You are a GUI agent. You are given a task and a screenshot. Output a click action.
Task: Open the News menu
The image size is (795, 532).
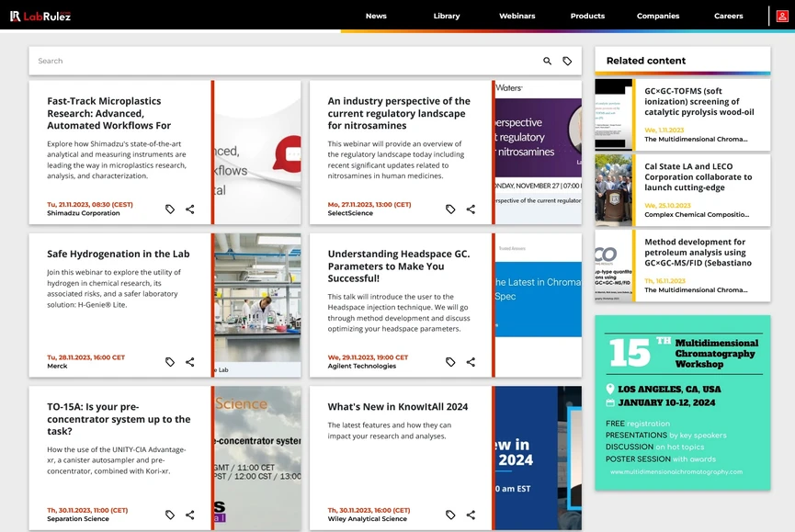coord(376,16)
